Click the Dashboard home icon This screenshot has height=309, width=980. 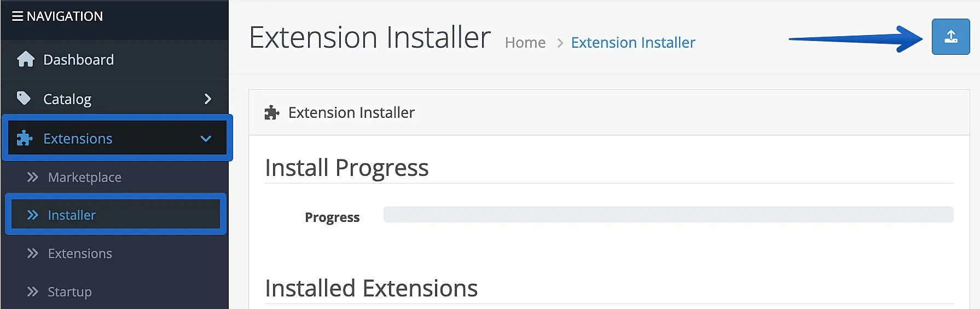click(26, 59)
